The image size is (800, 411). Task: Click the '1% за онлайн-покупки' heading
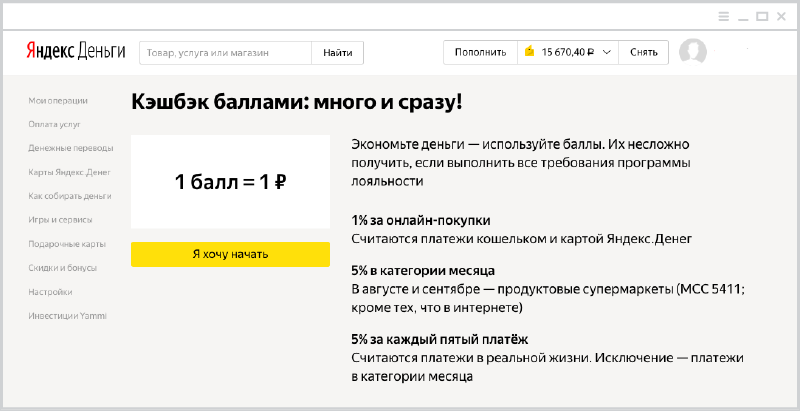(421, 221)
